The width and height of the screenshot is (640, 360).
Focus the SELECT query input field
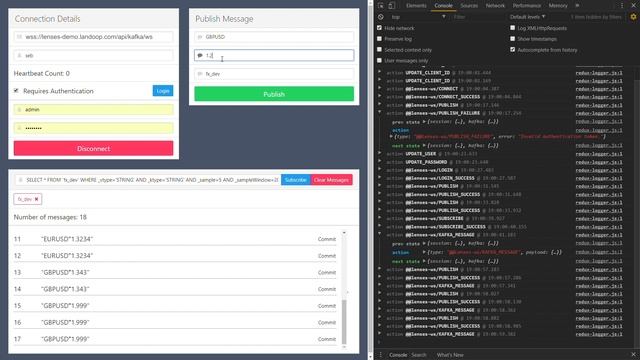coord(148,180)
